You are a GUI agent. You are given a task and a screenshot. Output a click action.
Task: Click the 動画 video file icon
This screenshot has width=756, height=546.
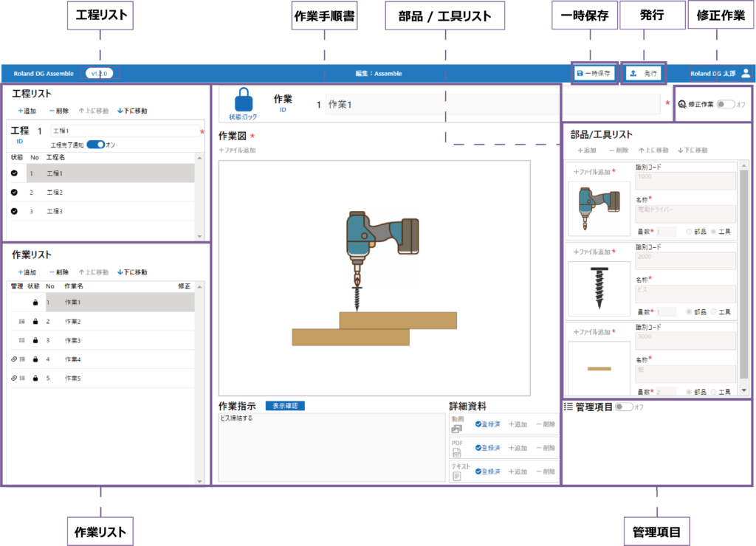tap(456, 428)
